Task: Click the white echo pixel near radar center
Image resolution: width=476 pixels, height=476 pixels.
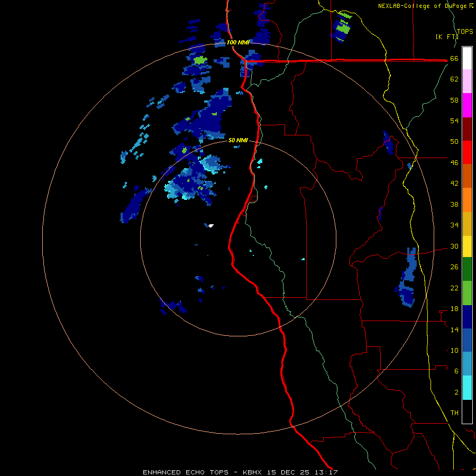Action: (x=211, y=225)
